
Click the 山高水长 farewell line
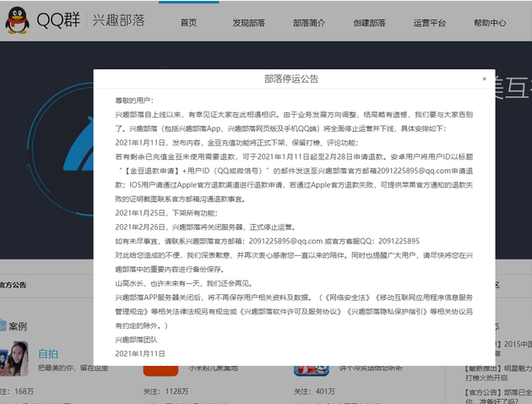pos(183,283)
